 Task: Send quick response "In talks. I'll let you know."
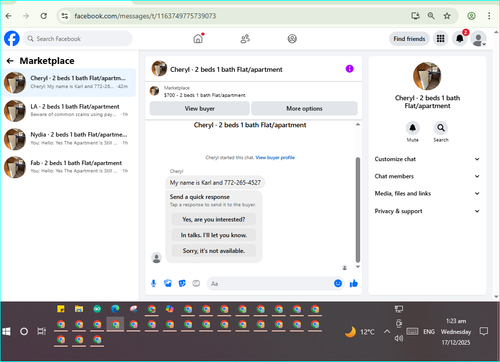coord(214,235)
